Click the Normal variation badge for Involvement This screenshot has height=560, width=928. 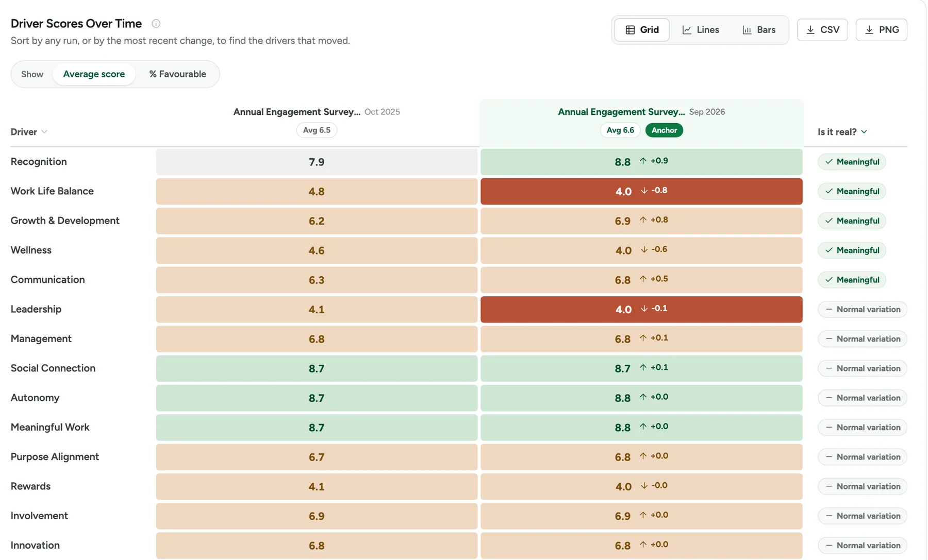click(x=863, y=516)
